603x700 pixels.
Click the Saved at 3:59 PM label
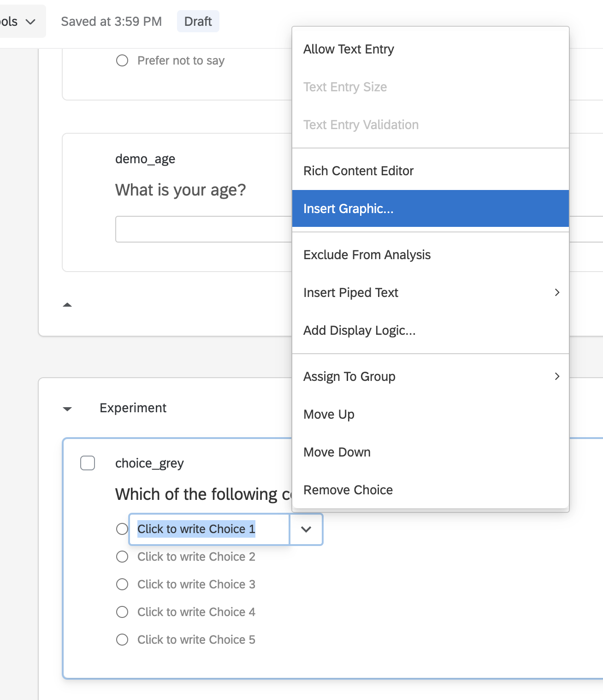click(112, 22)
